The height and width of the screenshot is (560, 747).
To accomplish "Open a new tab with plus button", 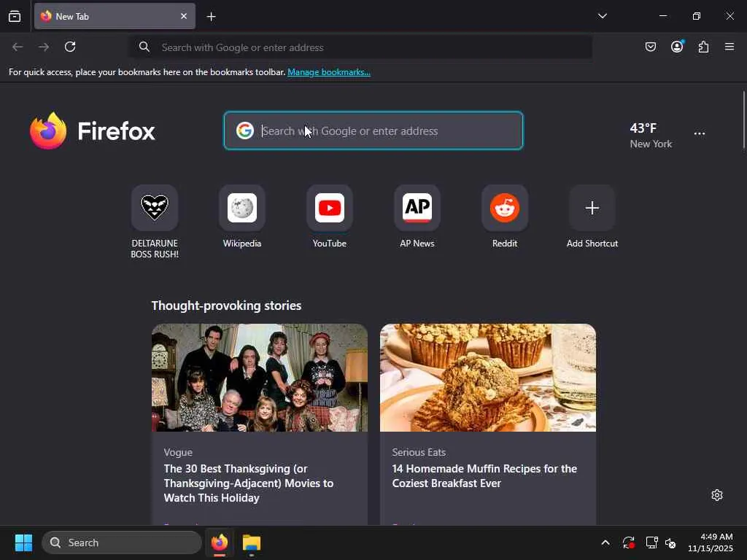I will [211, 17].
